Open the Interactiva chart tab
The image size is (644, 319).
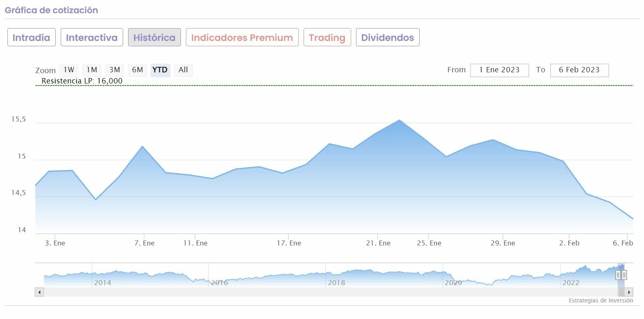[92, 38]
